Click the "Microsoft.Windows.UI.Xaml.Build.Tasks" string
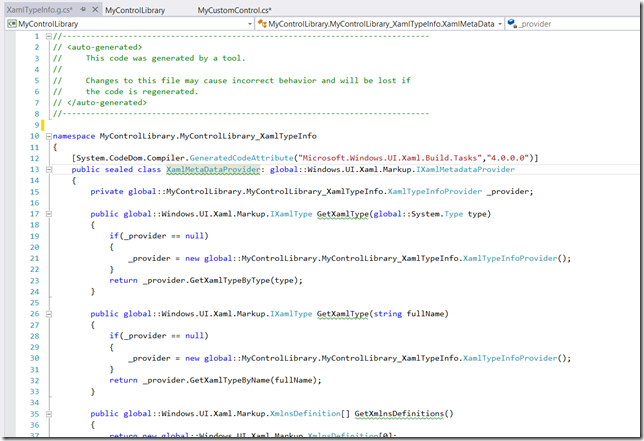Viewport: 644px width, 441px height. point(390,158)
